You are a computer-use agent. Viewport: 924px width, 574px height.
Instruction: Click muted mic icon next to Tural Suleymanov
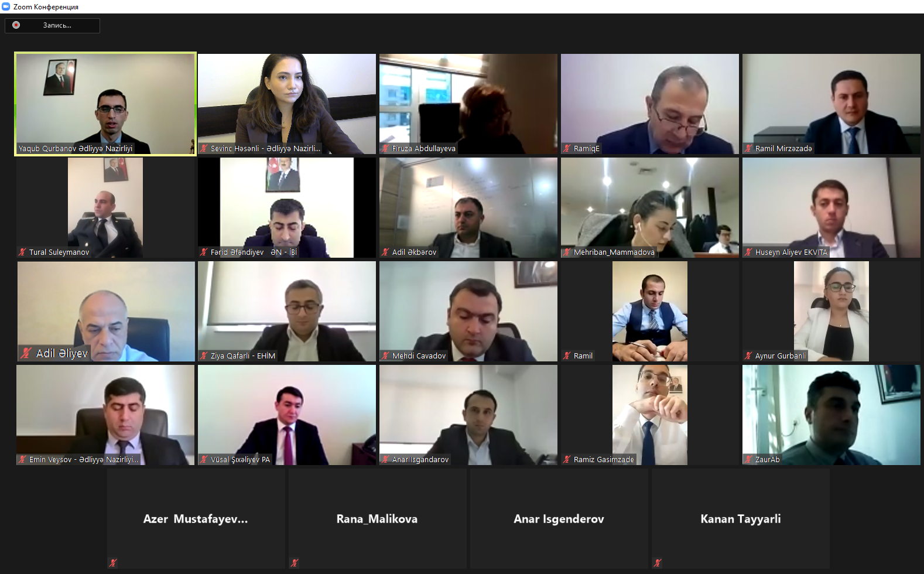point(23,252)
